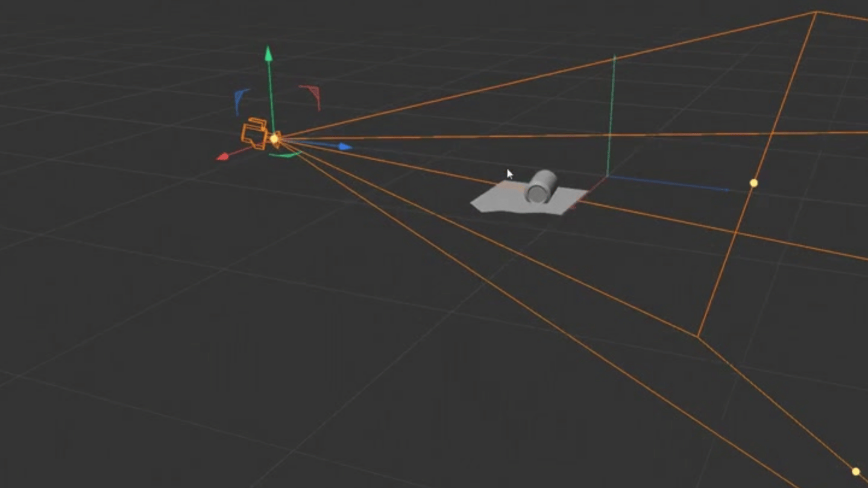Click the yellow origin point of the camera

pyautogui.click(x=274, y=139)
